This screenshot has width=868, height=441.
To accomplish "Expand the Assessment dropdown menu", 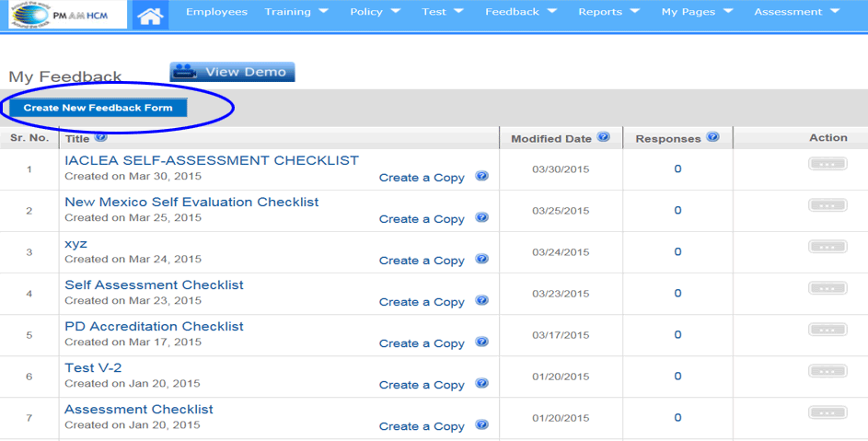I will tap(796, 12).
